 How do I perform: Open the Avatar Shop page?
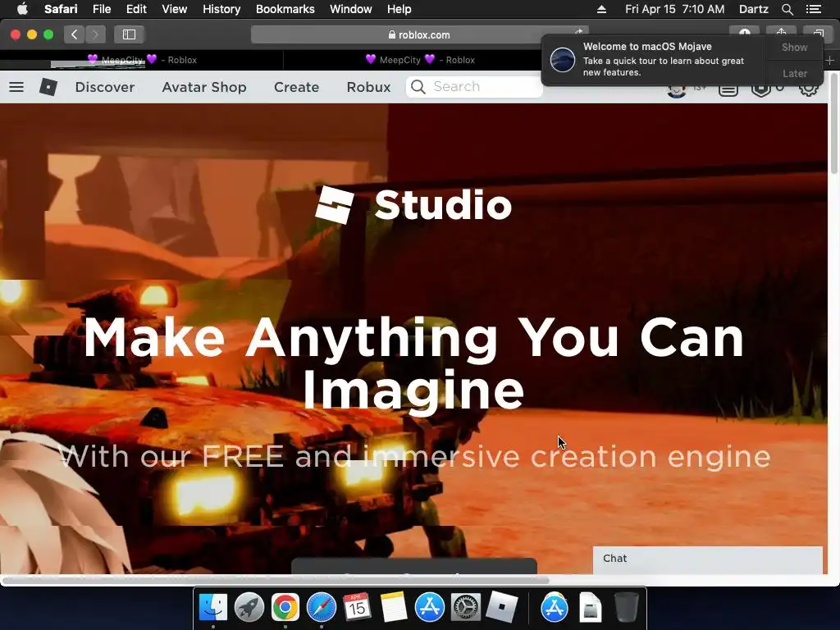[x=204, y=87]
